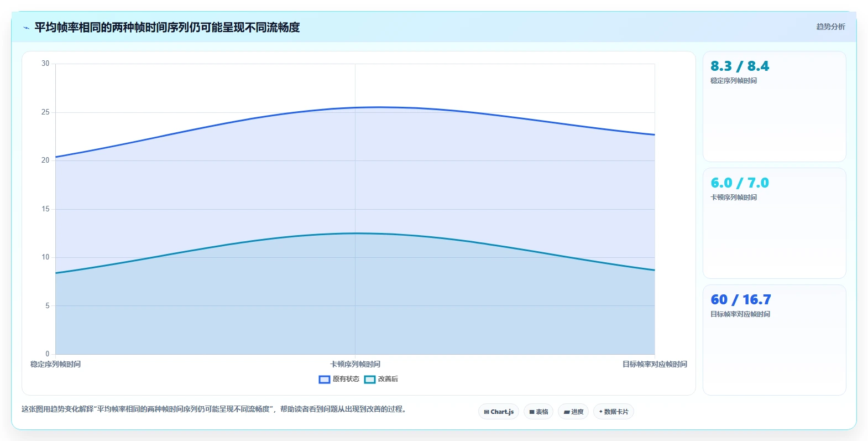
Task: Toggle the 改善后 legend item
Action: click(x=381, y=379)
